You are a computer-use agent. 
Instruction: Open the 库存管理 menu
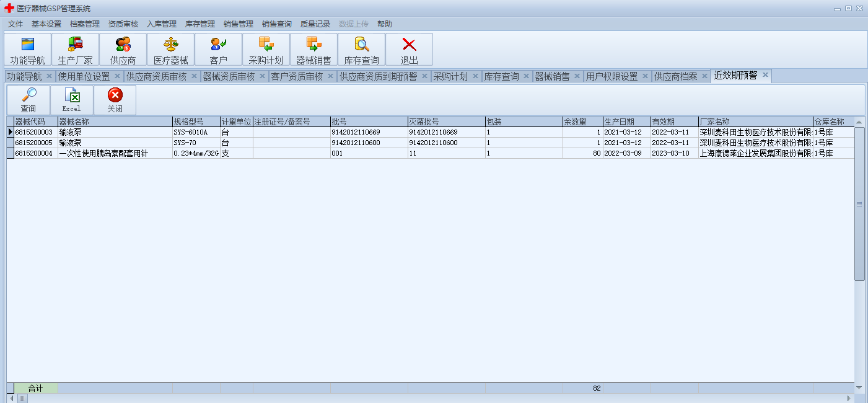[199, 24]
